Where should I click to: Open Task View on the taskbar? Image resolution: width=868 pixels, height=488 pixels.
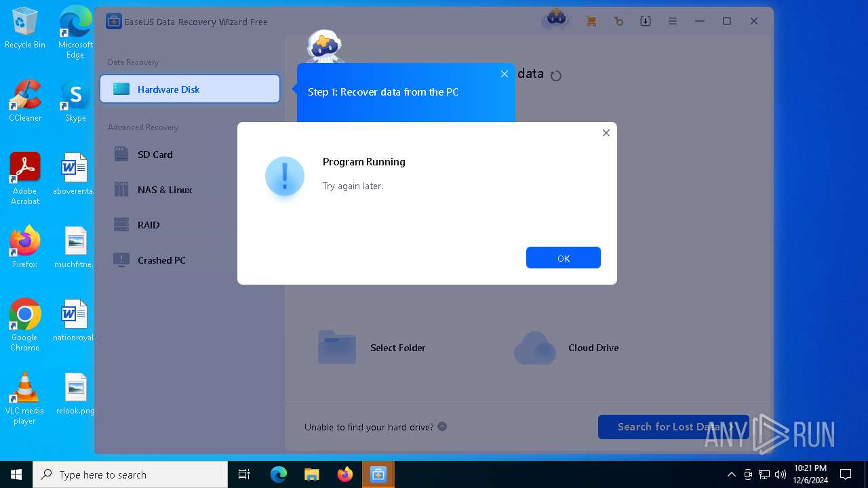[244, 474]
